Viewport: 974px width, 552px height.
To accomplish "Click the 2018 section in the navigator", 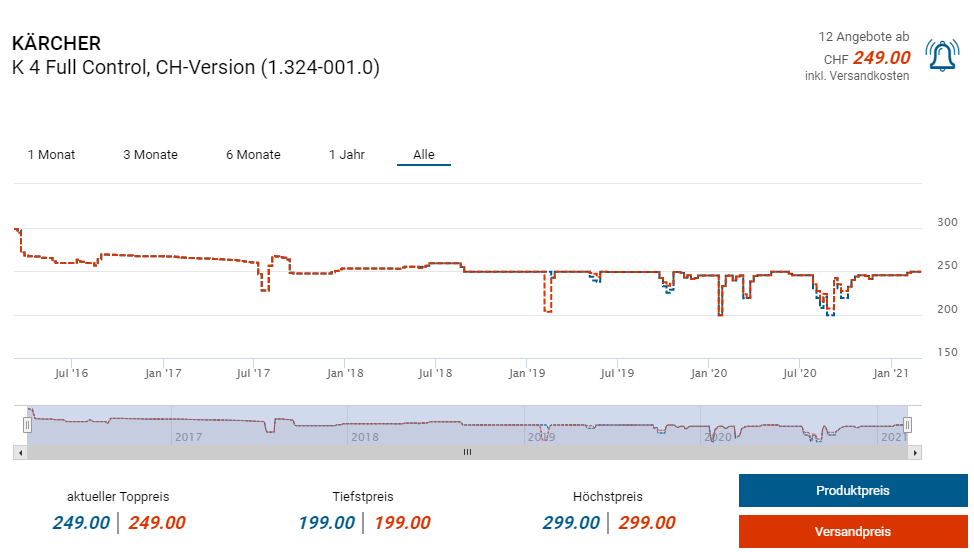I will click(x=364, y=436).
